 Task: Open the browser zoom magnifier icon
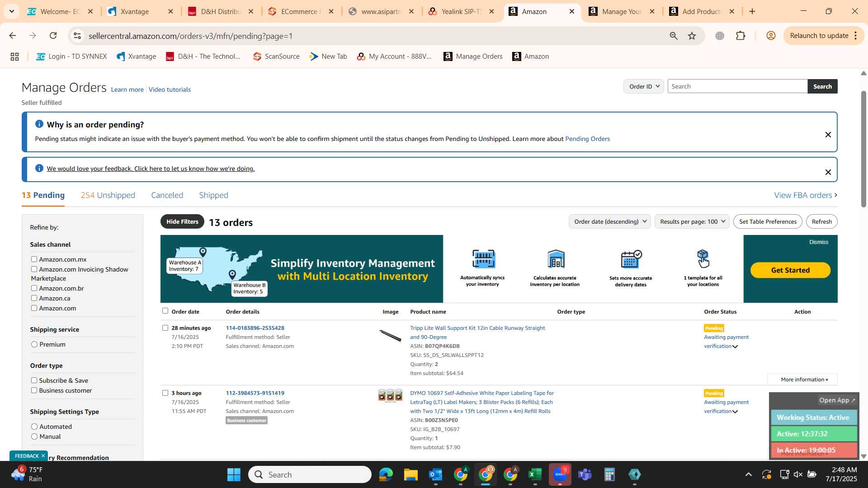tap(674, 36)
